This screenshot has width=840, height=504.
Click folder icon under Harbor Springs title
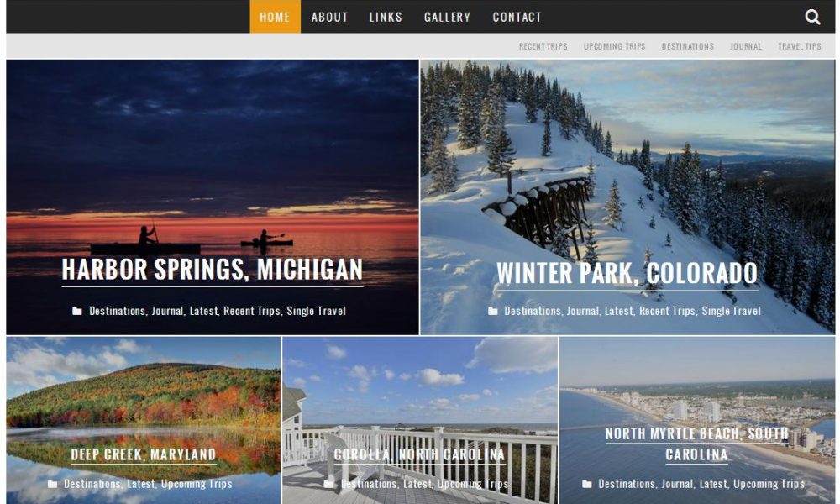point(77,311)
